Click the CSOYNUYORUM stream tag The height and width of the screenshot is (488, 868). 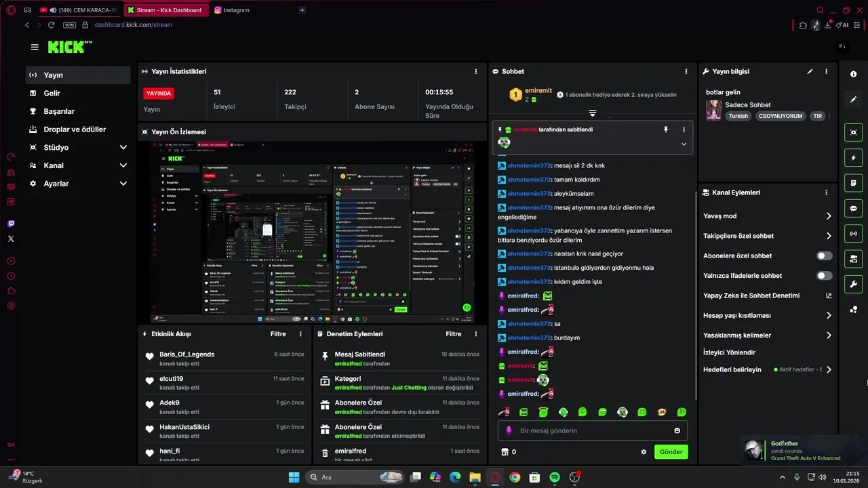click(x=780, y=116)
